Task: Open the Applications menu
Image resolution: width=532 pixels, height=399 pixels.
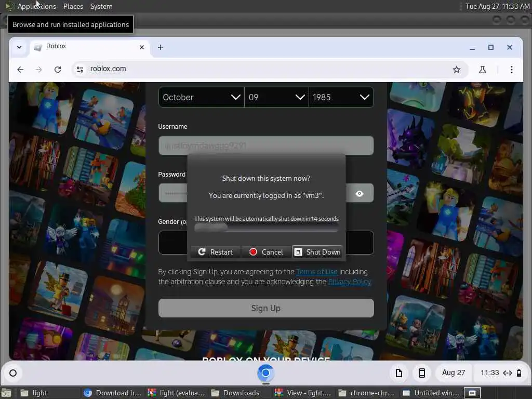Action: [x=37, y=6]
